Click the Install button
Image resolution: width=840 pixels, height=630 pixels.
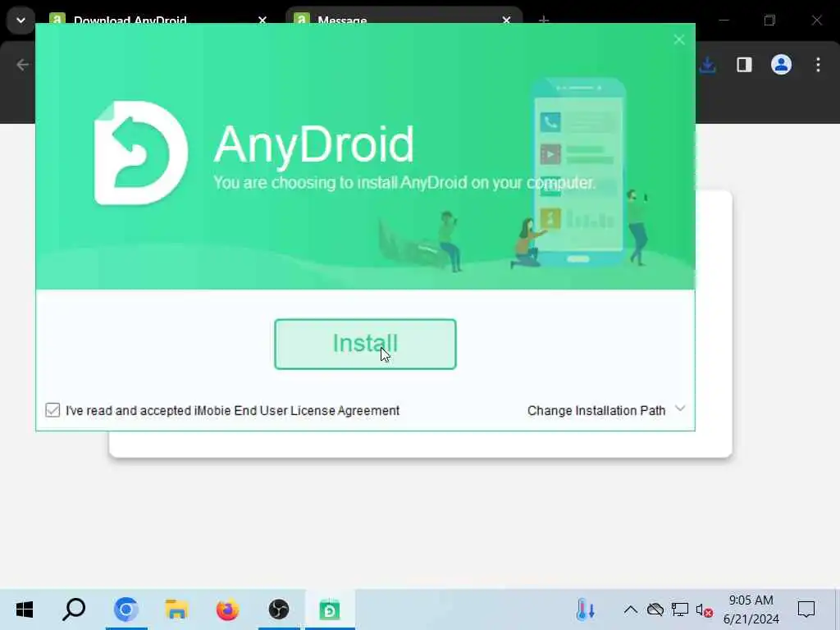pyautogui.click(x=365, y=344)
